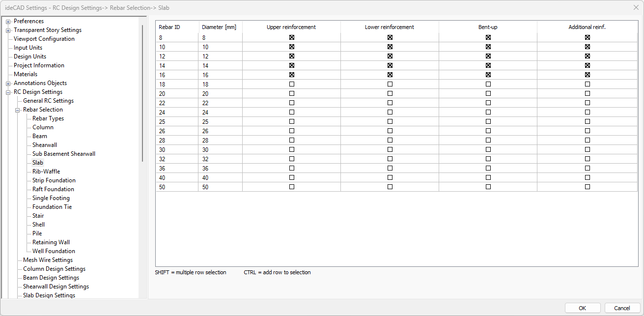Expand the Transparent Story Settings node
The image size is (644, 316).
pyautogui.click(x=8, y=30)
